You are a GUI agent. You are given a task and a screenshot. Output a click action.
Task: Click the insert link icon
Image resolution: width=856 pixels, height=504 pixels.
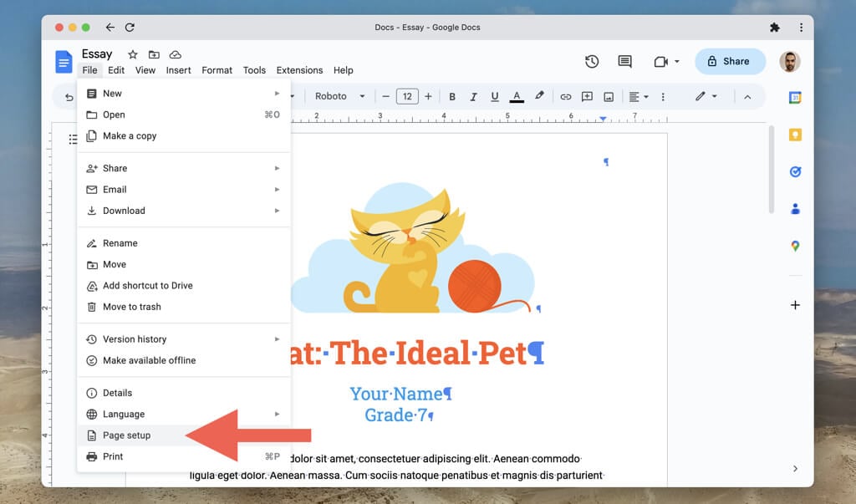pyautogui.click(x=566, y=97)
